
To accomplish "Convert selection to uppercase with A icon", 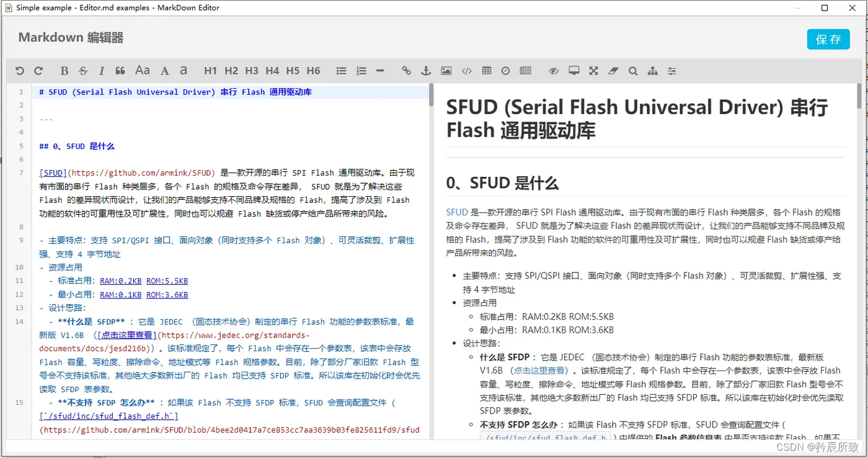I will click(165, 71).
